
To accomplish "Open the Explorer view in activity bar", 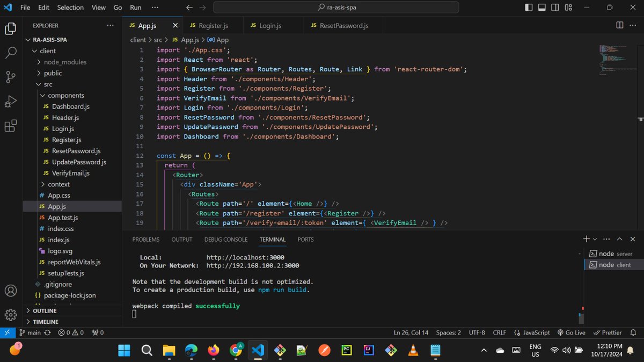I will pos(11,28).
